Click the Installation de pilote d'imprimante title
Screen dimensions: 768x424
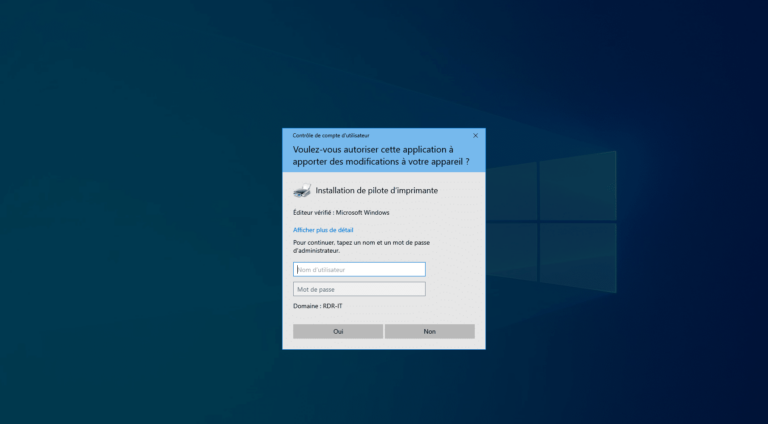point(377,190)
